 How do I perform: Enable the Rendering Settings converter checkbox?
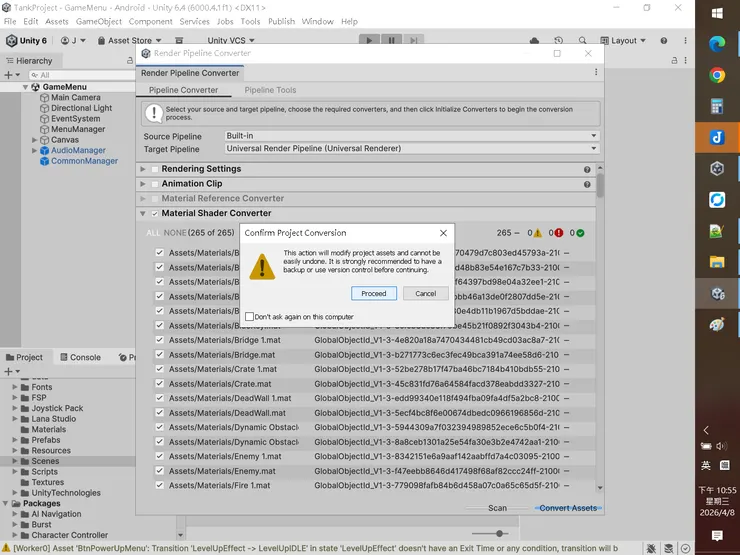tap(155, 169)
